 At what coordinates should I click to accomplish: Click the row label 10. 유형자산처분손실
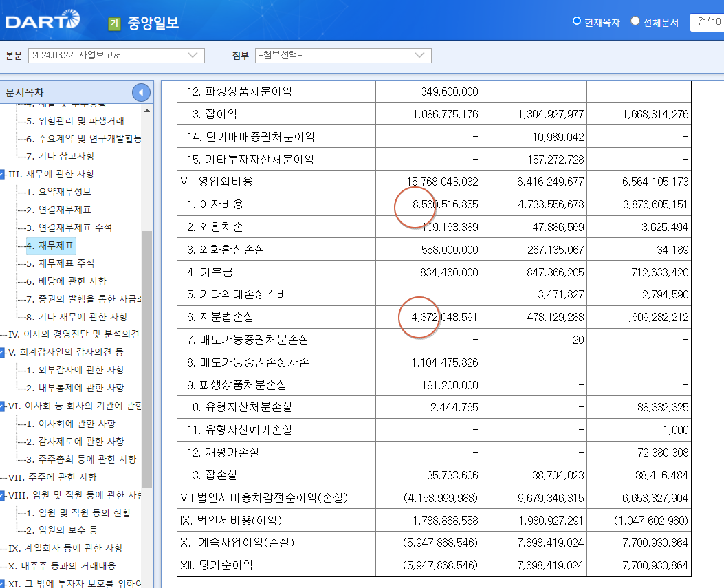click(239, 407)
